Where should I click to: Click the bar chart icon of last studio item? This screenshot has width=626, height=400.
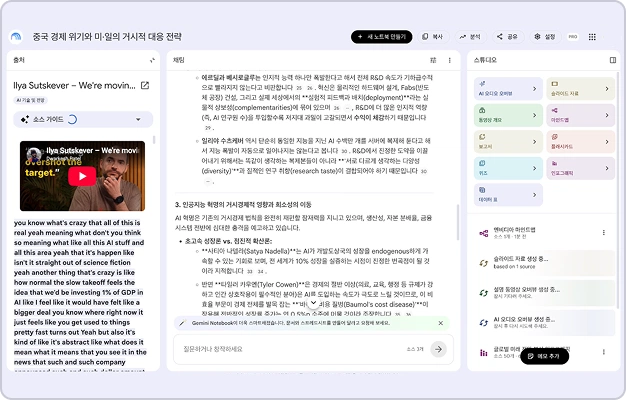click(483, 352)
